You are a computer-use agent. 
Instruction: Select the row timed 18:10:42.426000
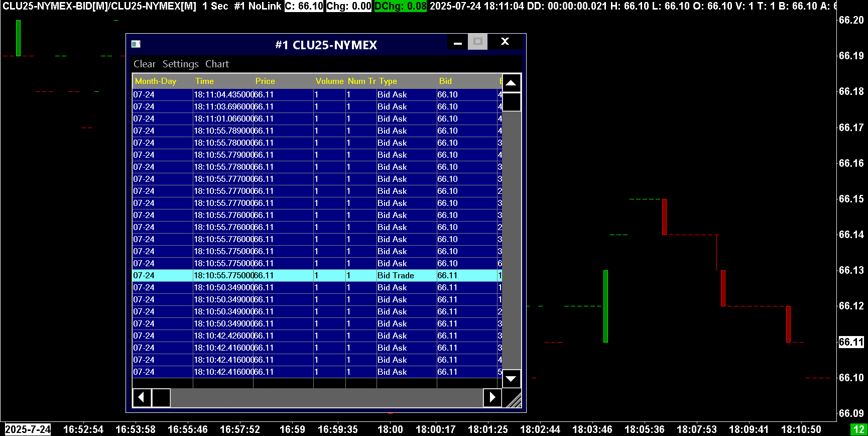point(317,336)
